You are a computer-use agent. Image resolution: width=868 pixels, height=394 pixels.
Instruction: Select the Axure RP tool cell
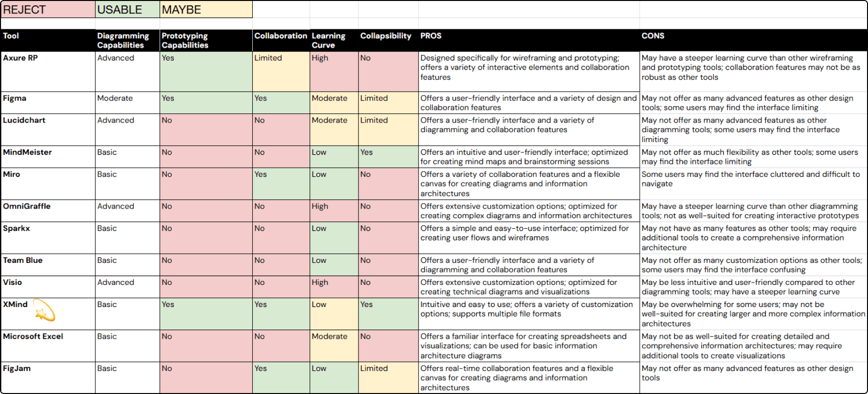click(48, 72)
